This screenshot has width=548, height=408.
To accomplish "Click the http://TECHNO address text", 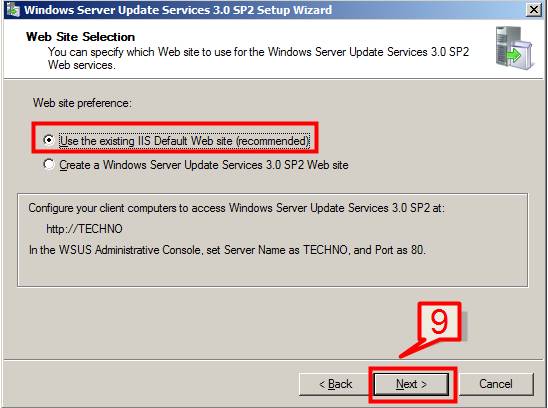I will pos(84,229).
